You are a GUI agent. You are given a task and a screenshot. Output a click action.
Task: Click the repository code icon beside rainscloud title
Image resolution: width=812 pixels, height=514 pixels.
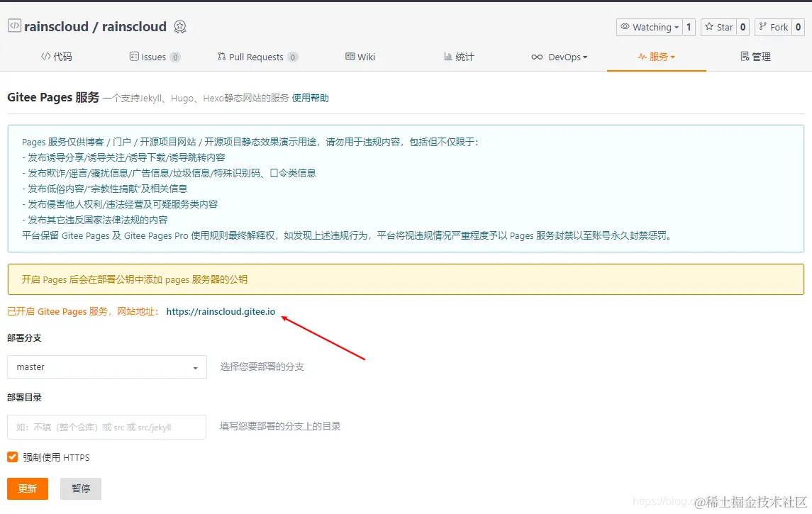[x=14, y=26]
